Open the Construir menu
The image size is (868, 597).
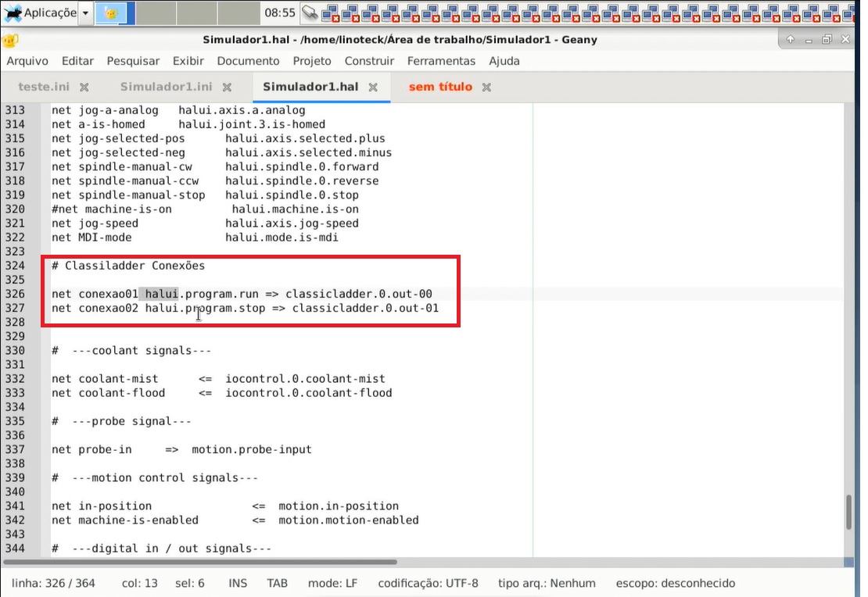tap(369, 61)
